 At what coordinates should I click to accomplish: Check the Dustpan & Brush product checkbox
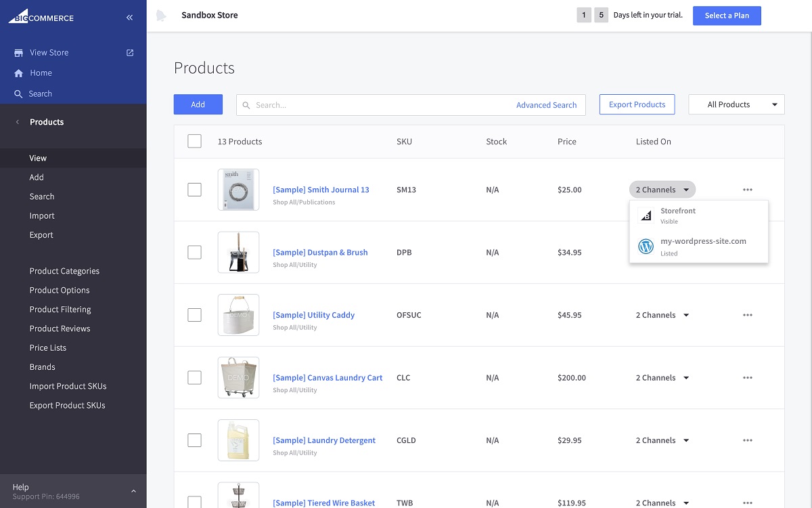tap(194, 252)
